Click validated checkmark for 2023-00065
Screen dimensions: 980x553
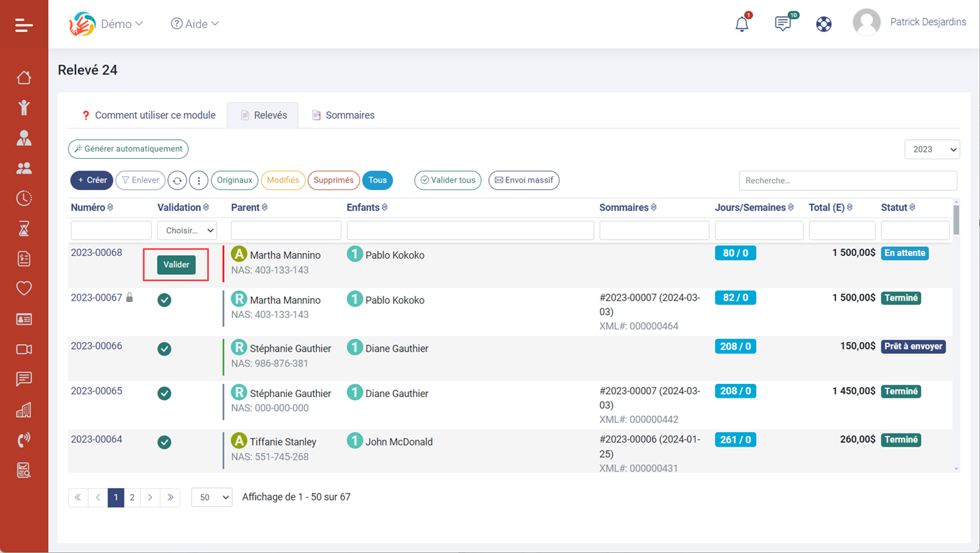click(x=164, y=394)
